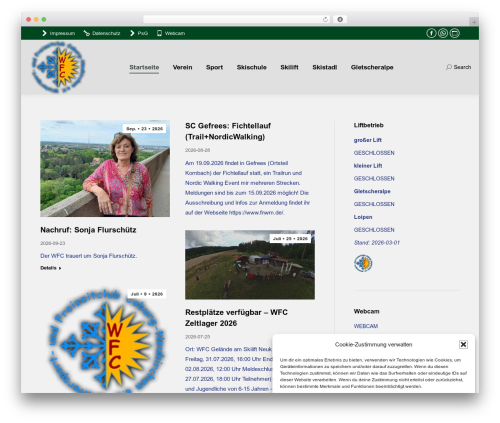Viewport: 500px width, 423px height.
Task: Go to the Startseite menu item
Action: 144,67
